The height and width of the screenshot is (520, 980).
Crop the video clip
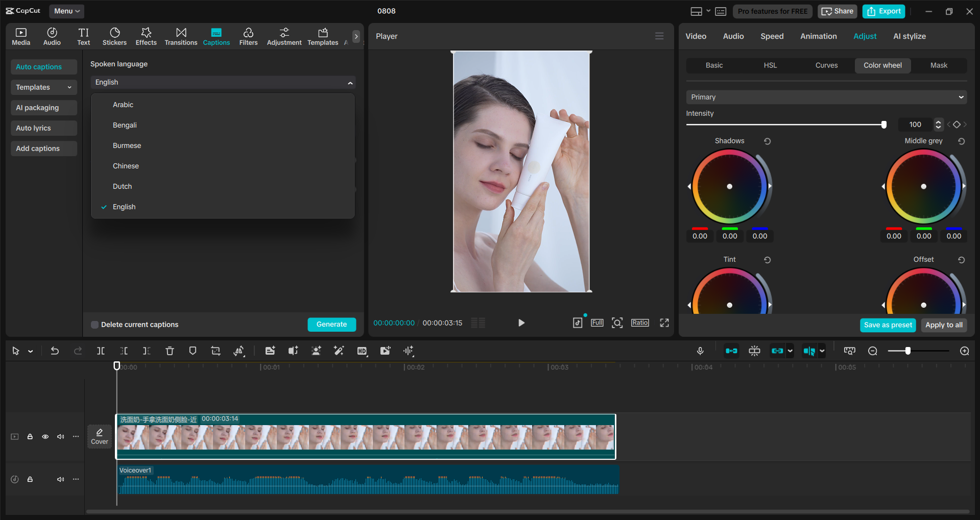click(x=215, y=351)
